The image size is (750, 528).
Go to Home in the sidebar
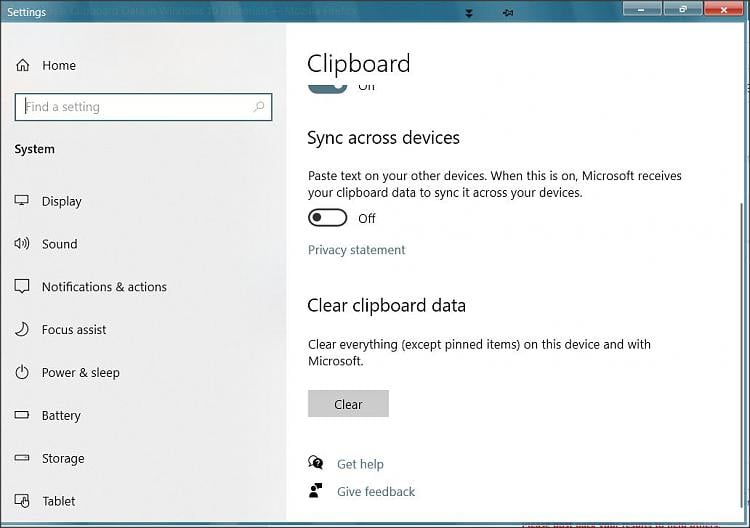[x=58, y=65]
